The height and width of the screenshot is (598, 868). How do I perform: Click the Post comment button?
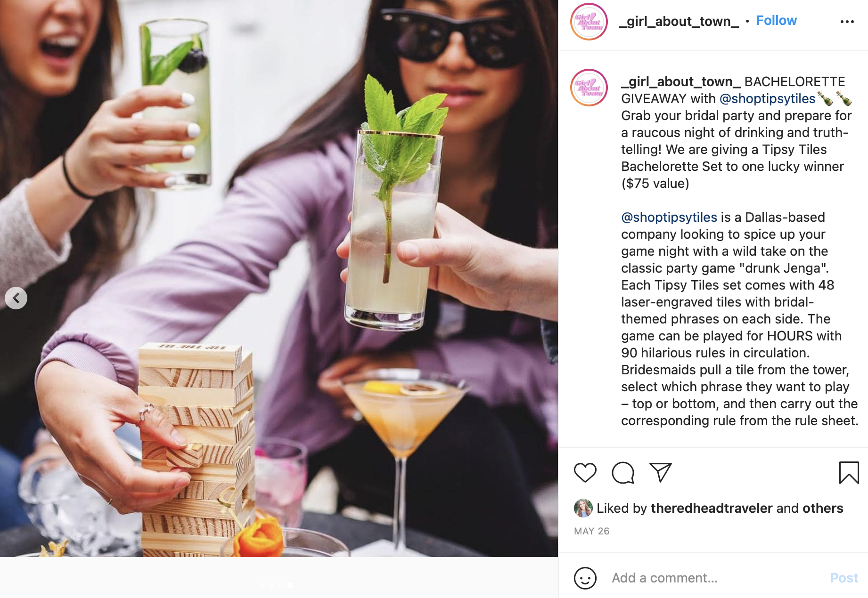point(843,578)
